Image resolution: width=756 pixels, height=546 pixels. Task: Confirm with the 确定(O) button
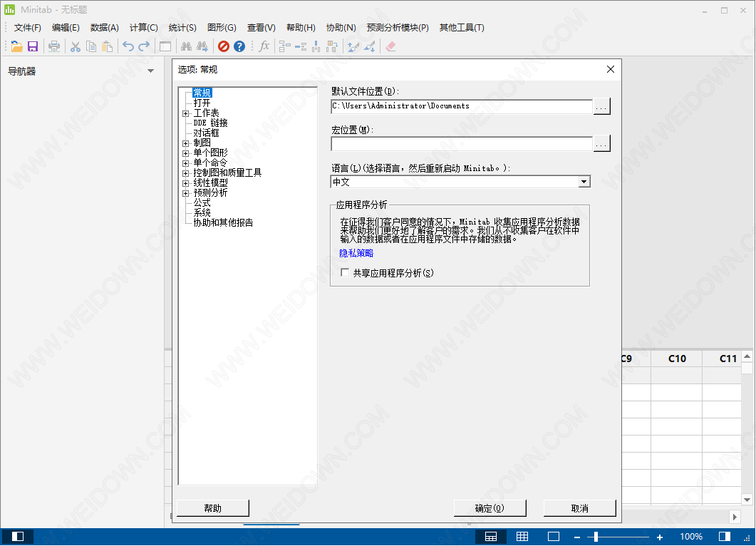490,508
